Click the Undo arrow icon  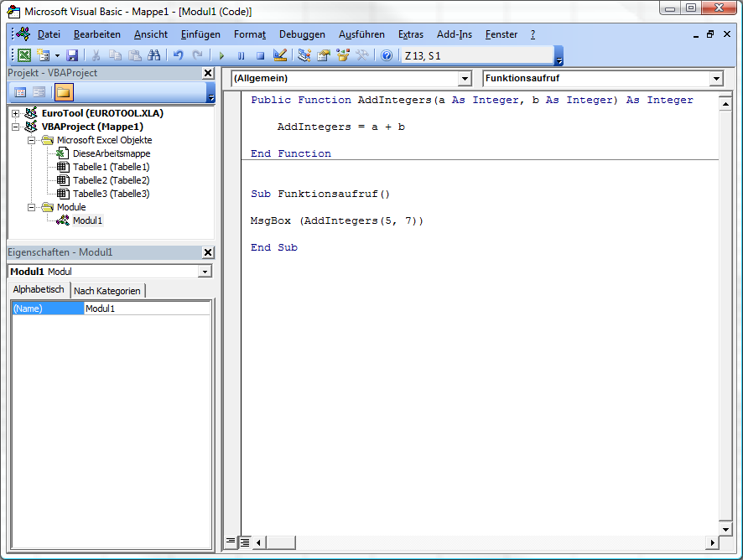[x=178, y=55]
